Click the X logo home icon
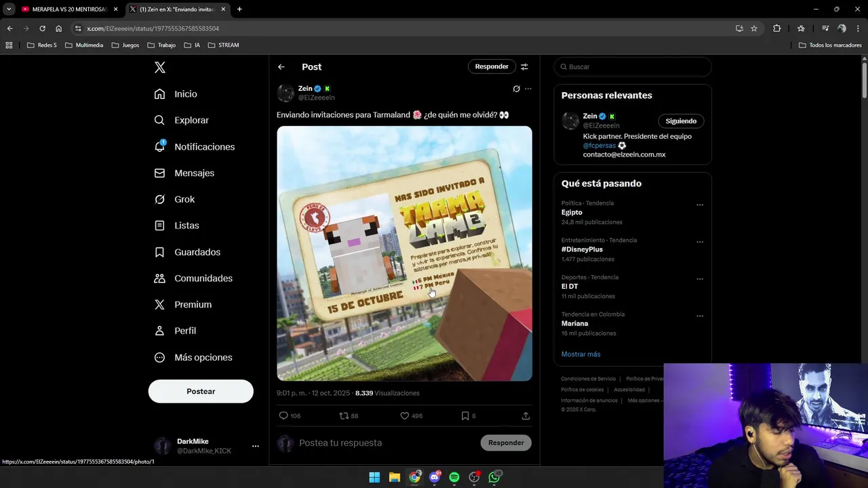The width and height of the screenshot is (868, 488). pos(160,67)
